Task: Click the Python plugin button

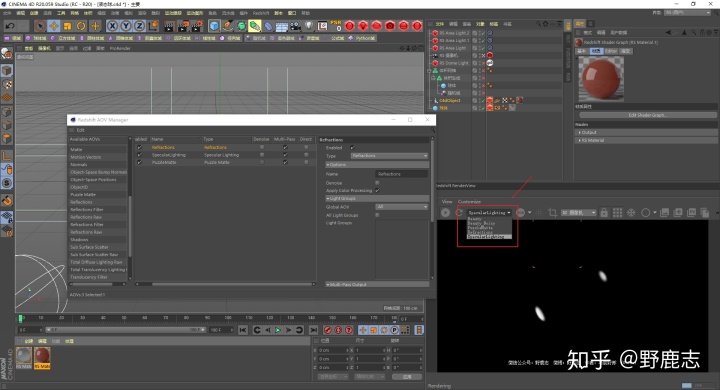Action: (362, 38)
